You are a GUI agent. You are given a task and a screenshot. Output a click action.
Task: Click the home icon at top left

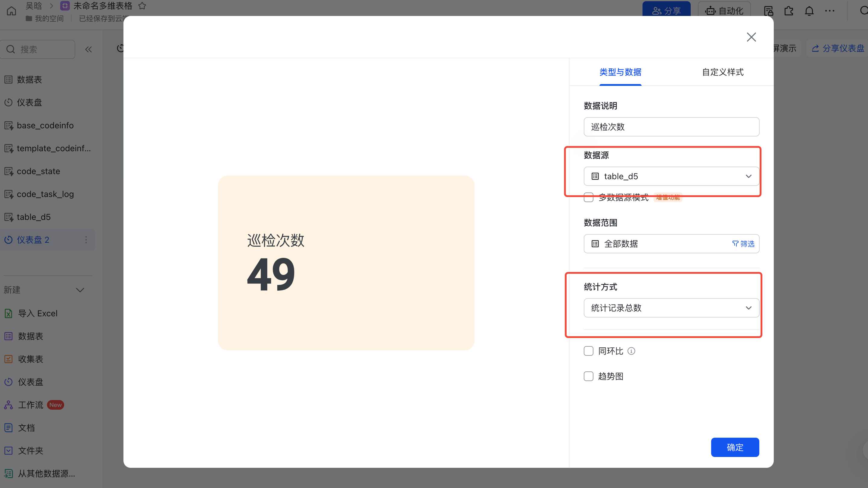point(11,11)
